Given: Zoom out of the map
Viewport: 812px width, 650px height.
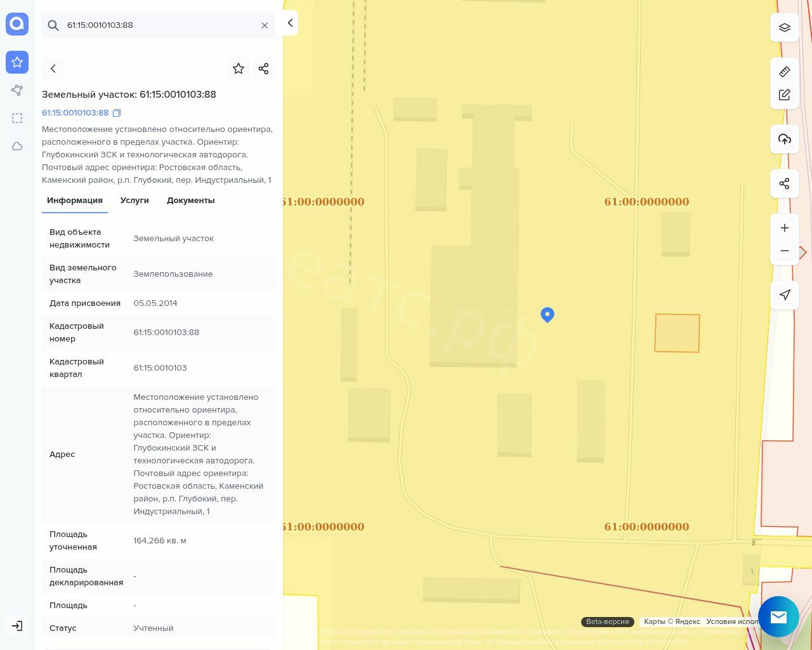Looking at the screenshot, I should tap(785, 251).
